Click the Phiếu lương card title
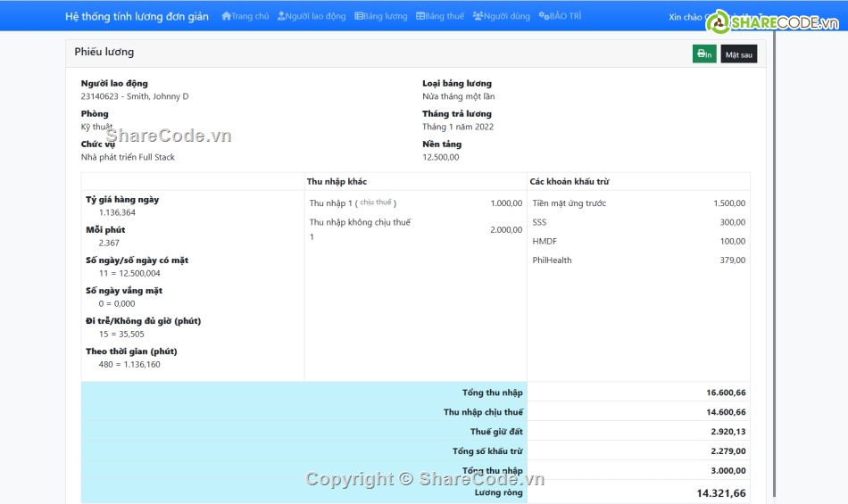The width and height of the screenshot is (848, 504). 104,53
